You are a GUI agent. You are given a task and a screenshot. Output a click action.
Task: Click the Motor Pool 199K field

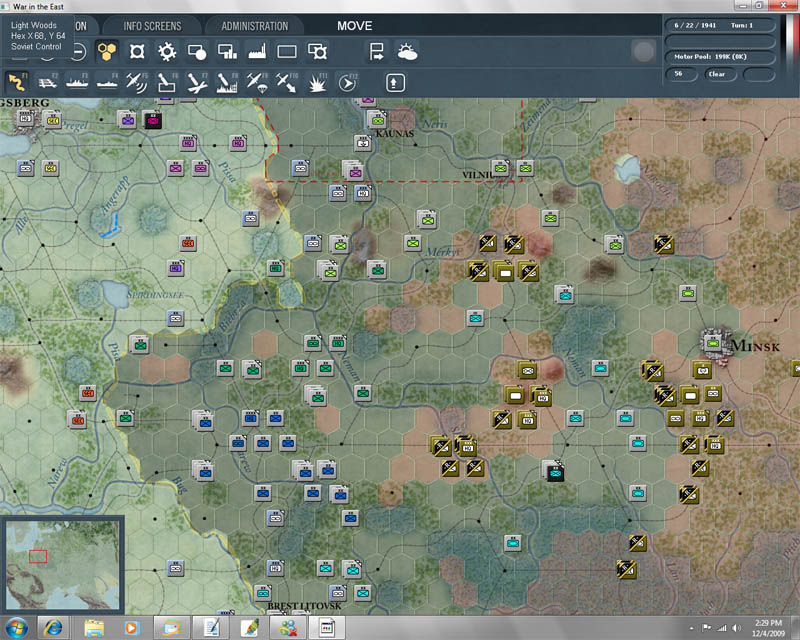tap(720, 57)
